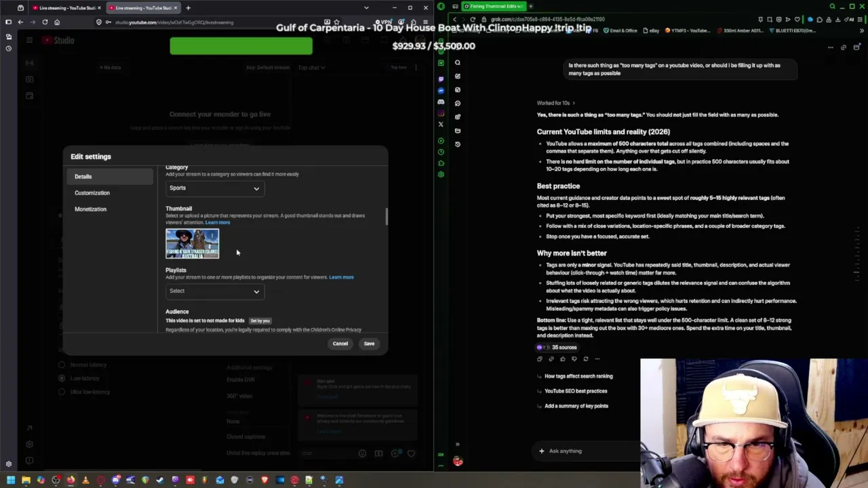Viewport: 868px width, 488px height.
Task: Cancel the Edit settings dialog
Action: point(340,344)
